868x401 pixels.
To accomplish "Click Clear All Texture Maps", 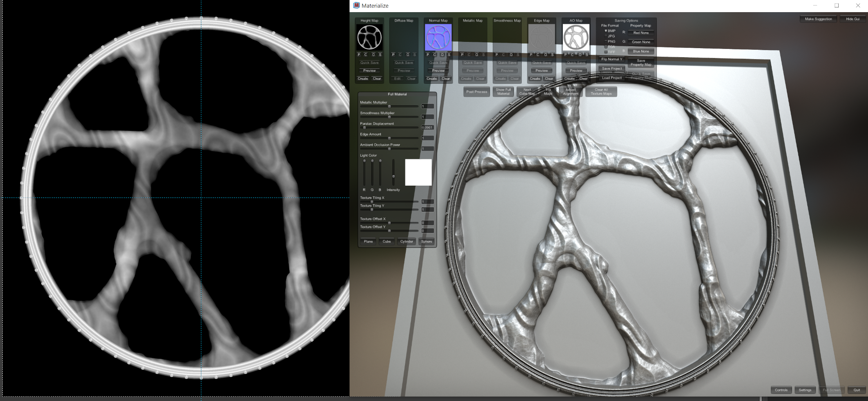I will click(601, 92).
